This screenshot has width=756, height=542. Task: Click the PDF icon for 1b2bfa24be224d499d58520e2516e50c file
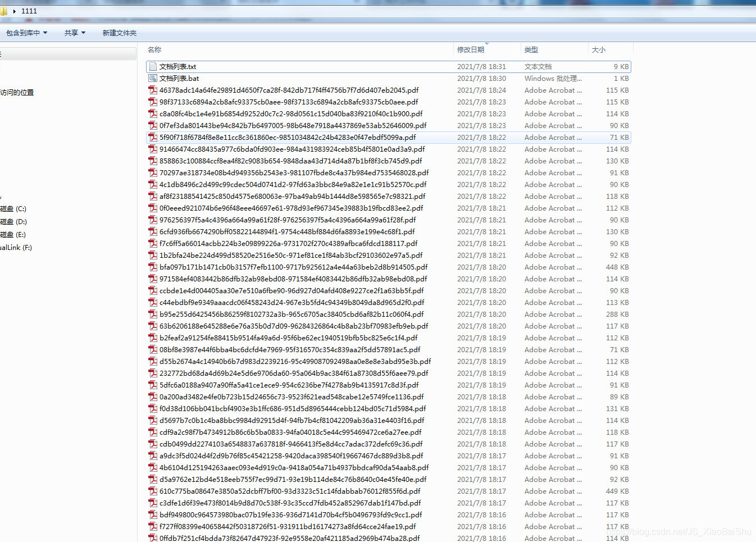(x=153, y=255)
